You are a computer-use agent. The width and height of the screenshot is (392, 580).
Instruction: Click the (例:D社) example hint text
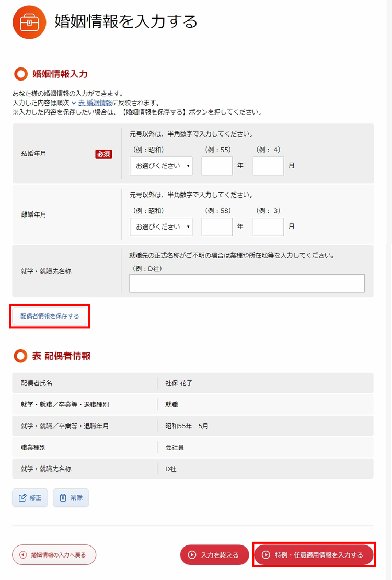coord(146,269)
